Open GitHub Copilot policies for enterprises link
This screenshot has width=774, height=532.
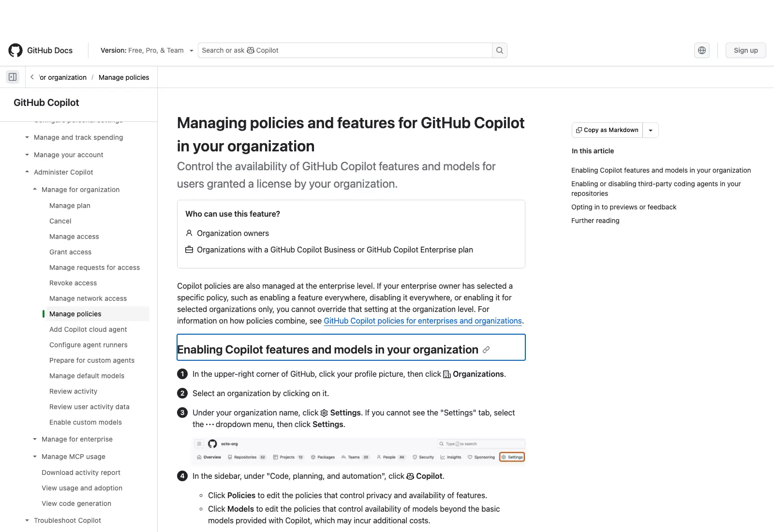[423, 321]
